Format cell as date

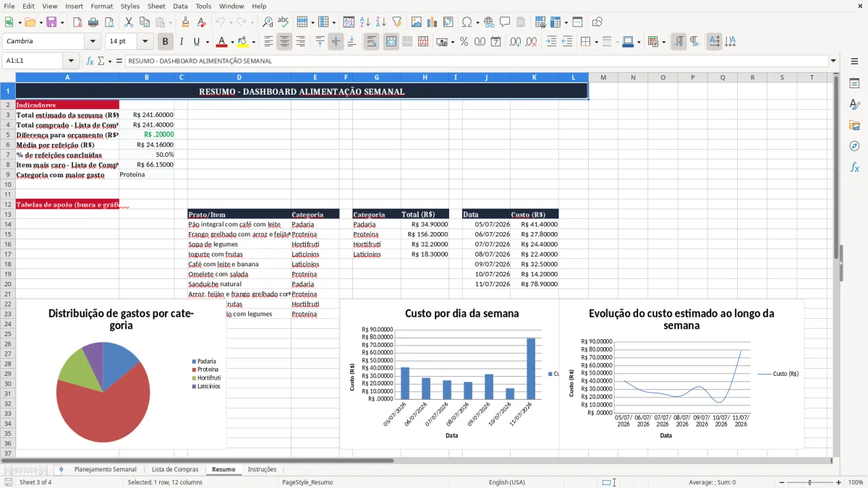(495, 41)
